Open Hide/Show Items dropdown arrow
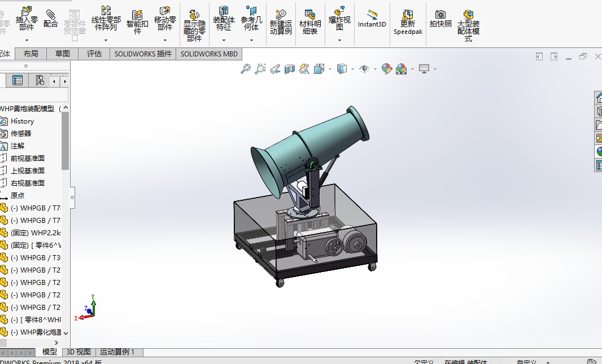 click(x=375, y=69)
